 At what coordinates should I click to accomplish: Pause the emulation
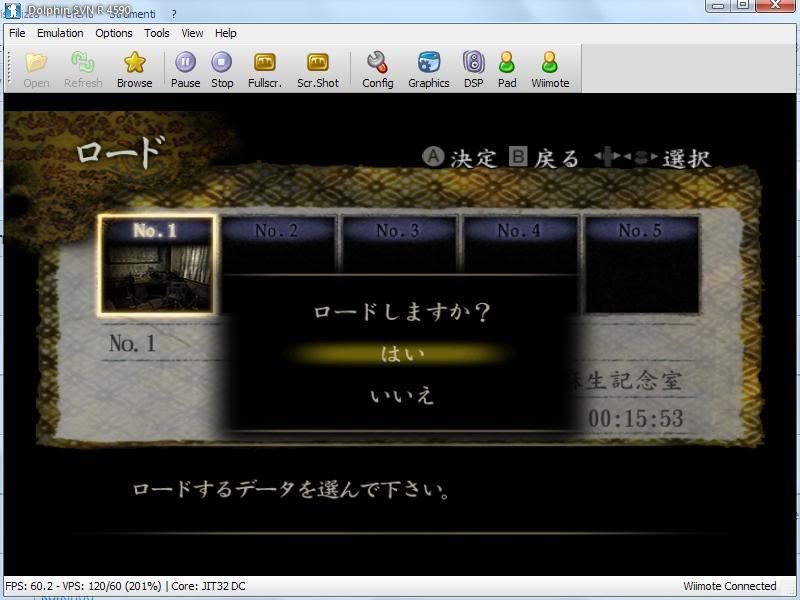(185, 70)
